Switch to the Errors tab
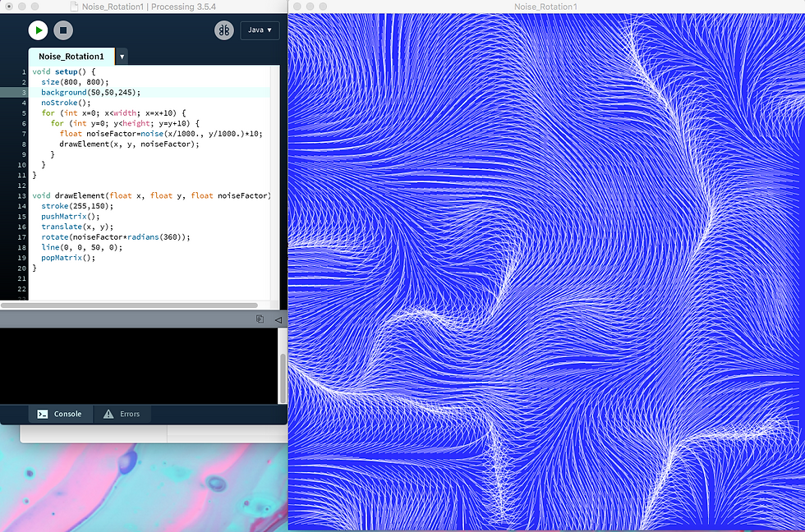Image resolution: width=805 pixels, height=532 pixels. (x=122, y=414)
